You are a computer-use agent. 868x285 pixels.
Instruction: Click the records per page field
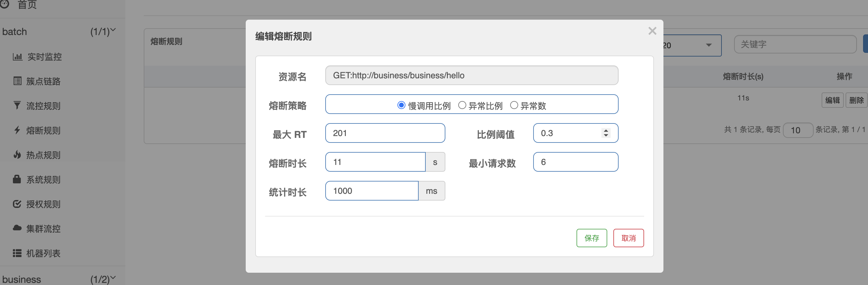(x=798, y=130)
